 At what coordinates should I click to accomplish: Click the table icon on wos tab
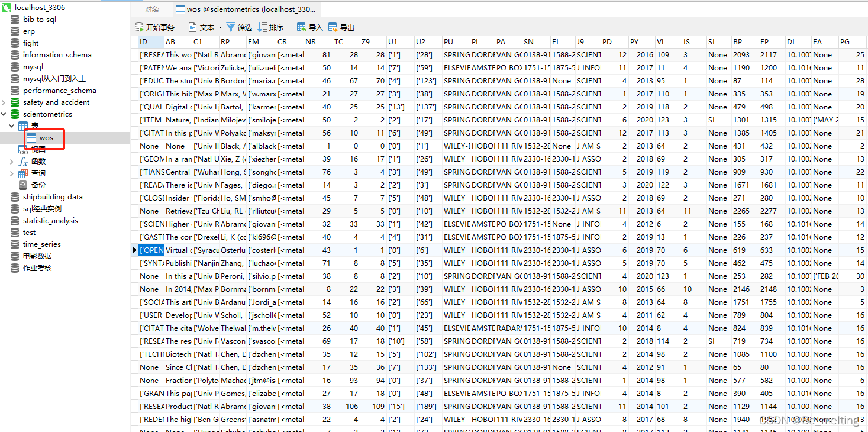point(180,9)
